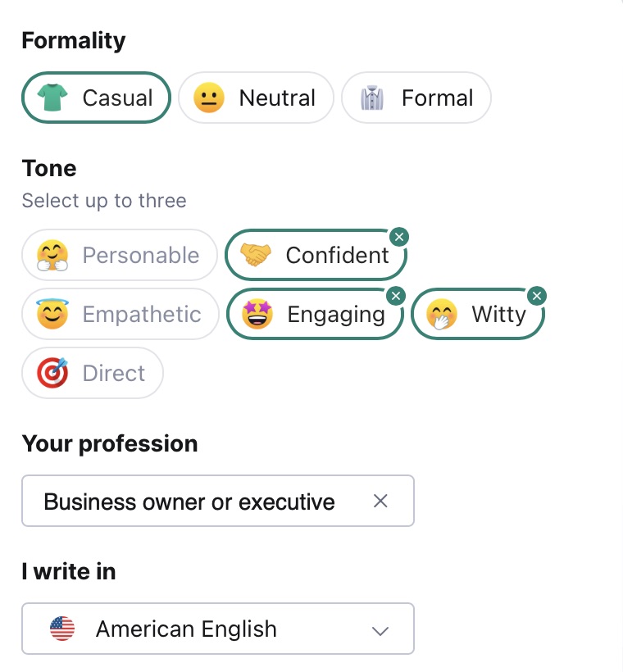Select Direct as a tone

[x=93, y=373]
